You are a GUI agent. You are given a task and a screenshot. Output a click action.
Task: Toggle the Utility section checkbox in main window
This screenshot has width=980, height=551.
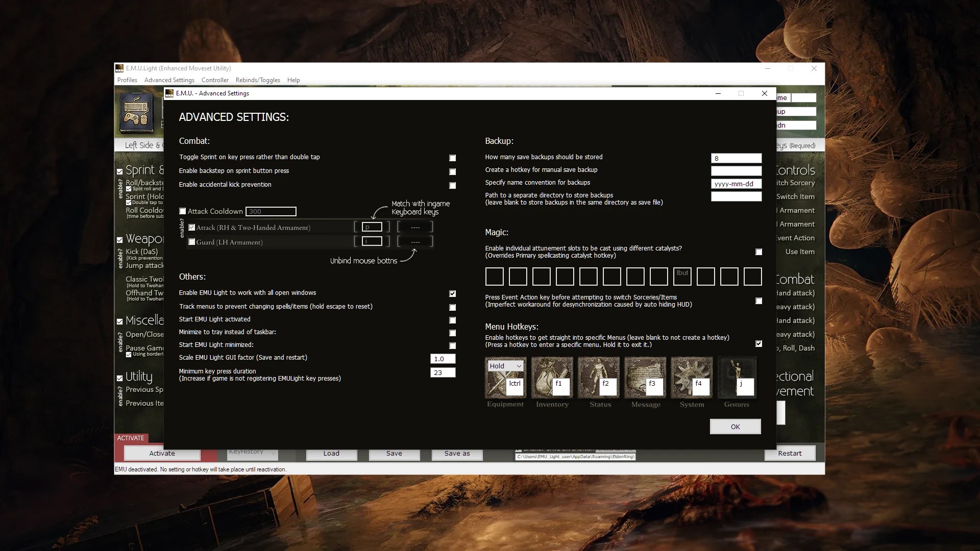pos(119,379)
